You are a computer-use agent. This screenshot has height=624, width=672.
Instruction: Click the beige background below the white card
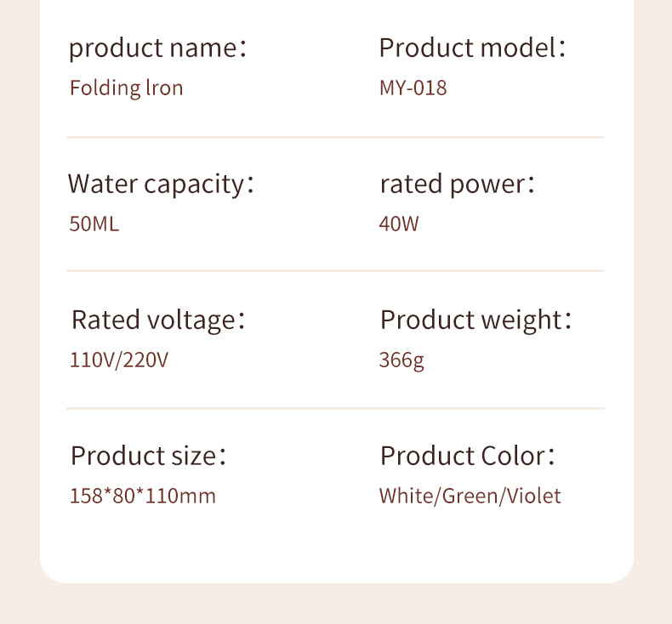pos(335,604)
